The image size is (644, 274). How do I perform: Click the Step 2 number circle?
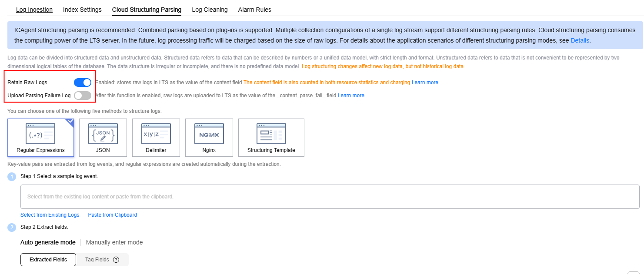click(x=13, y=227)
